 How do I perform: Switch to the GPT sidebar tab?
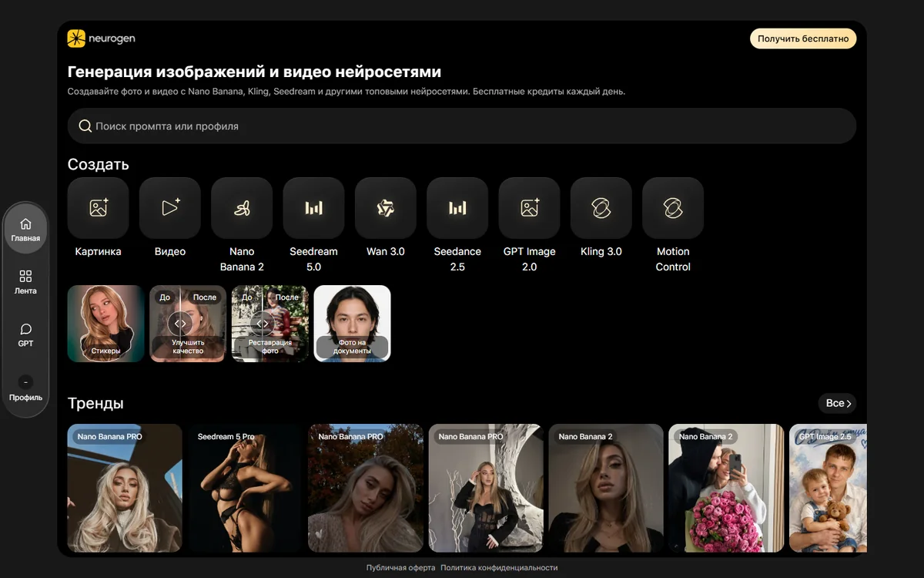click(25, 335)
